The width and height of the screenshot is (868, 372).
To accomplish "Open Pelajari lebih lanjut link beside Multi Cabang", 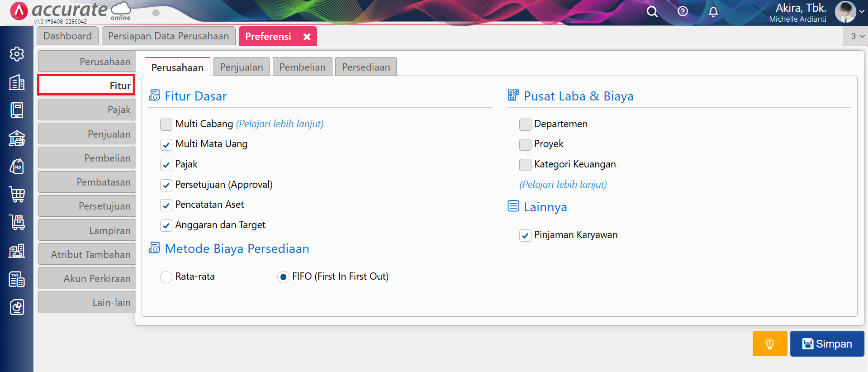I will 280,124.
